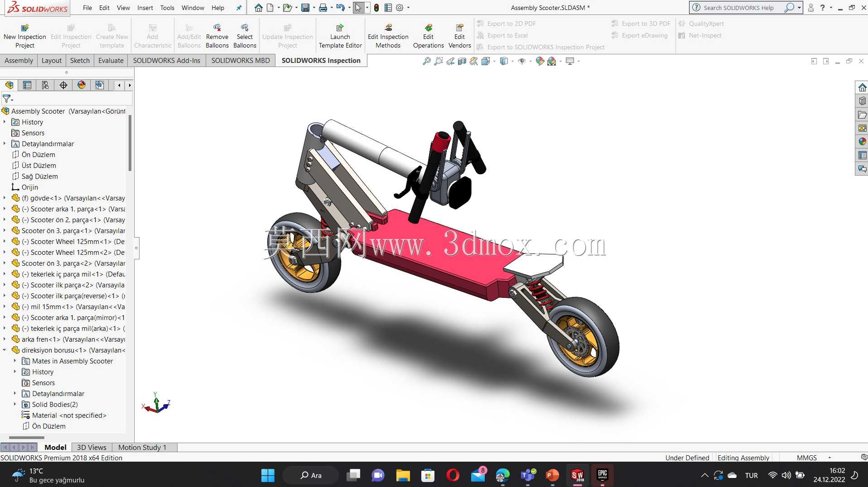Click the Undo icon
868x487 pixels.
(340, 8)
